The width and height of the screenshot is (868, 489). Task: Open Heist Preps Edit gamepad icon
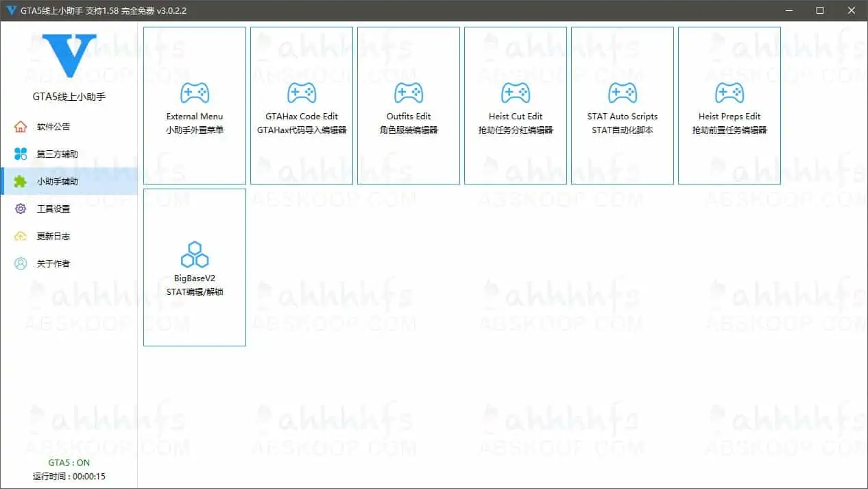tap(730, 93)
